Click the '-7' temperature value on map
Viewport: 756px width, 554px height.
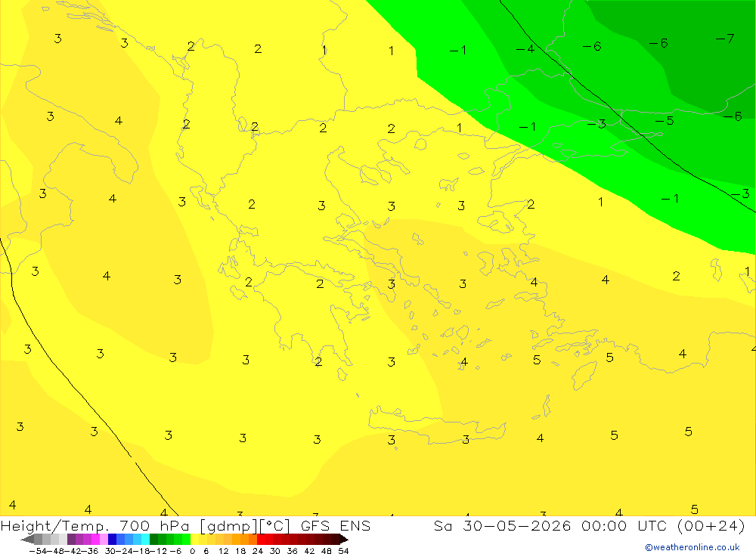coord(725,39)
